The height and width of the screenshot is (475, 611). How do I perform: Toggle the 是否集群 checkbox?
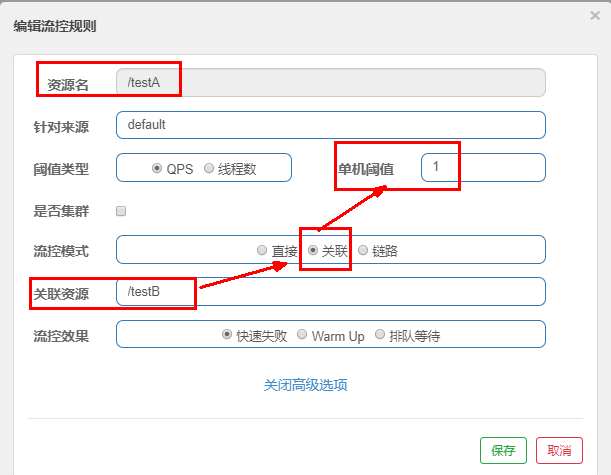121,211
